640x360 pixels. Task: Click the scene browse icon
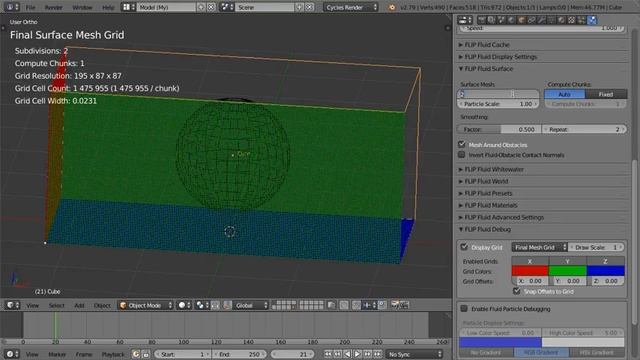point(227,7)
